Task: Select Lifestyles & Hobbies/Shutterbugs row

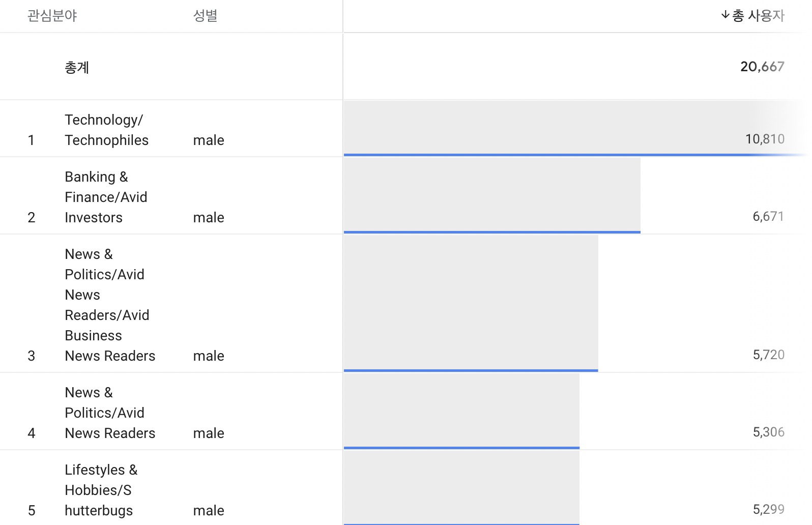Action: point(101,490)
